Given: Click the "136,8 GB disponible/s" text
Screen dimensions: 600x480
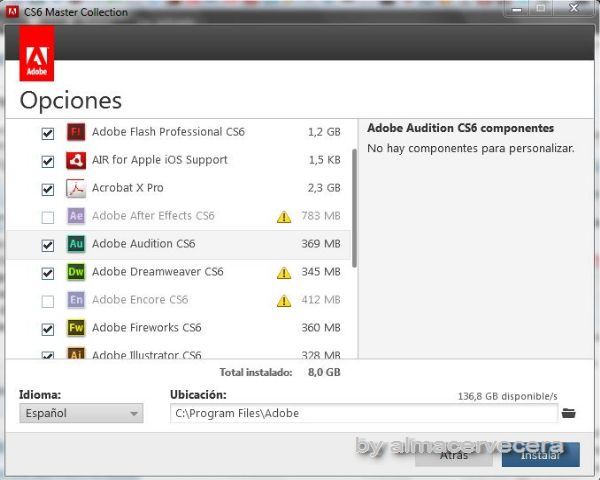Looking at the screenshot, I should 507,396.
